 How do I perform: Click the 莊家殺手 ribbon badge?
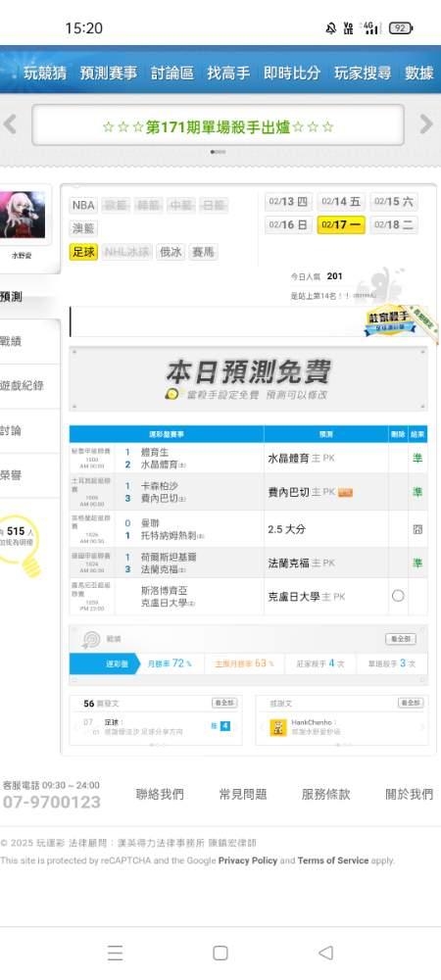click(391, 320)
